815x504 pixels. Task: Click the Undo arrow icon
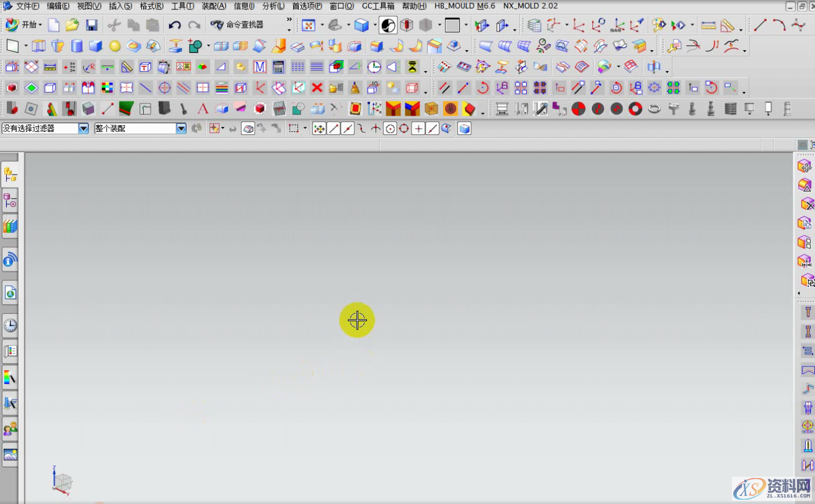point(175,25)
